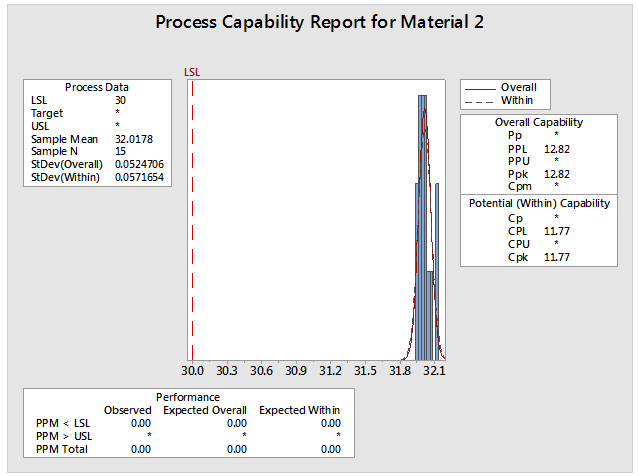This screenshot has width=638, height=476.
Task: Click the Process Capability Report chart title
Action: pos(320,22)
